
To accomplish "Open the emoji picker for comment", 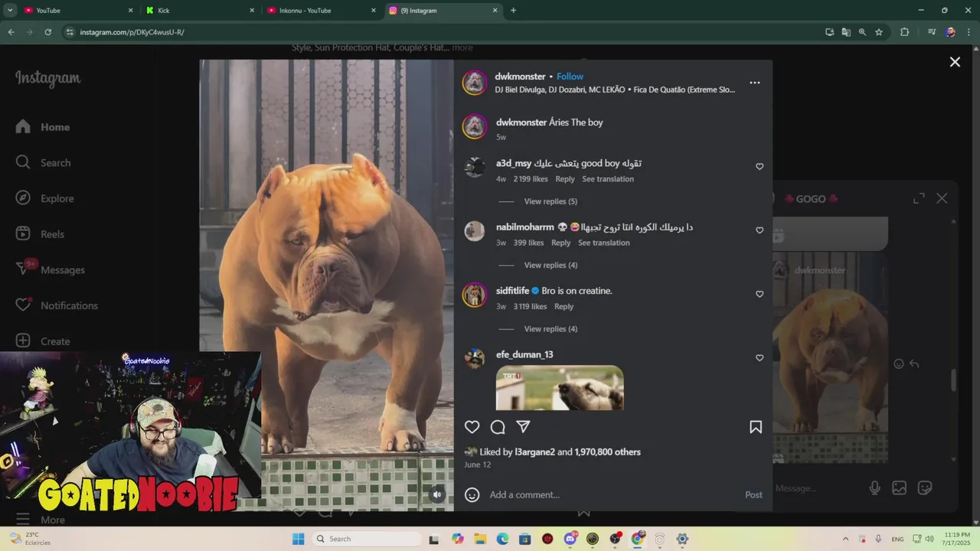I will [x=472, y=495].
